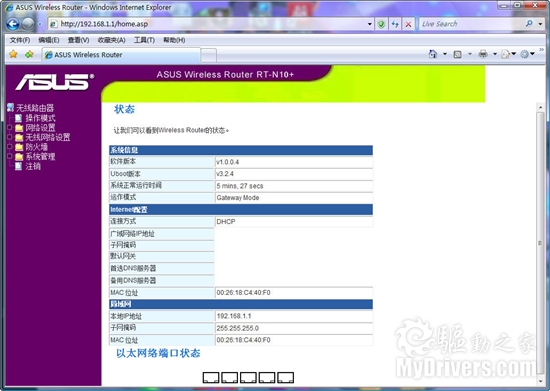Click the Live Search input box

471,24
